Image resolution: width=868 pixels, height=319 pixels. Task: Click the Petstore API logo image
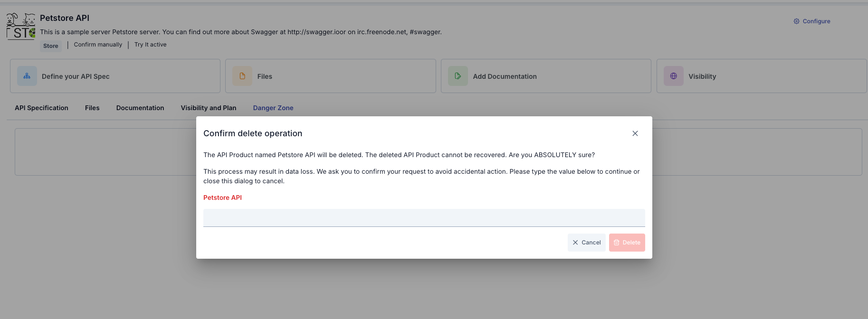point(20,26)
